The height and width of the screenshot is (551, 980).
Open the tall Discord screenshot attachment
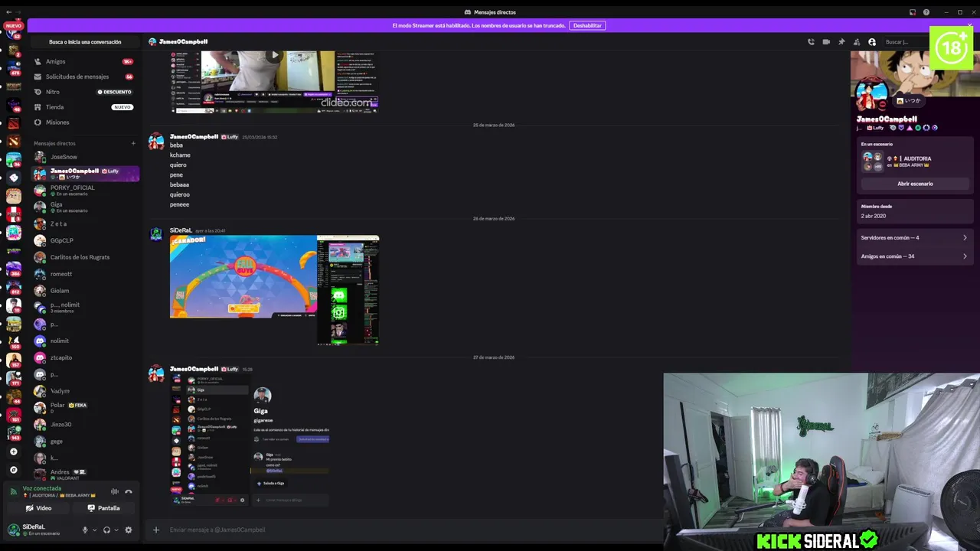coord(348,290)
